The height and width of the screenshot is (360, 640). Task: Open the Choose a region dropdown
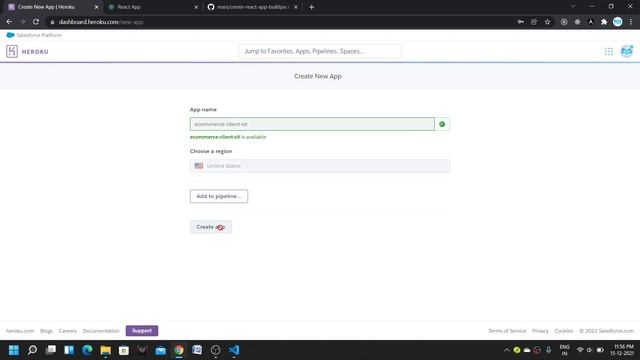tap(320, 166)
